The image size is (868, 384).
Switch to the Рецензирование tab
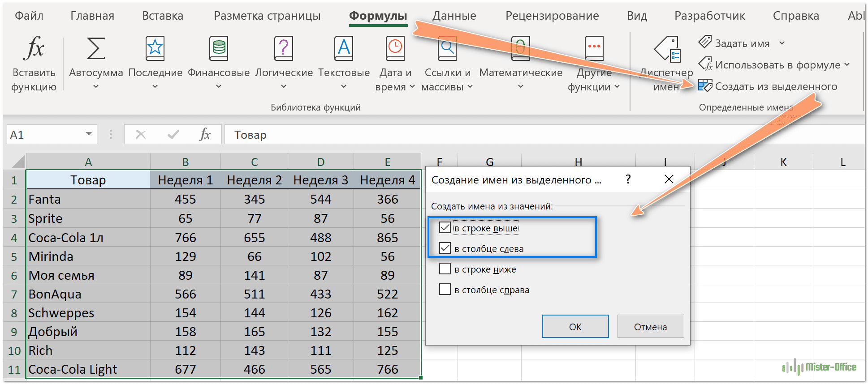(552, 16)
